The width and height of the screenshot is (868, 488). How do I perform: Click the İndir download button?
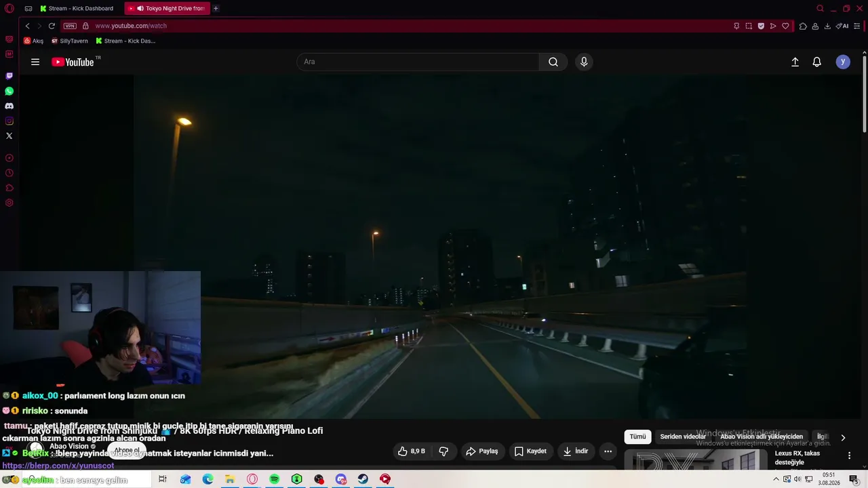click(x=576, y=451)
